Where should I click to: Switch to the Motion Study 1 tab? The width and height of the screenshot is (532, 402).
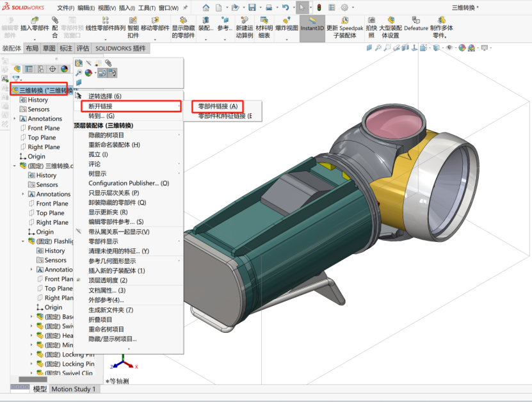(74, 389)
